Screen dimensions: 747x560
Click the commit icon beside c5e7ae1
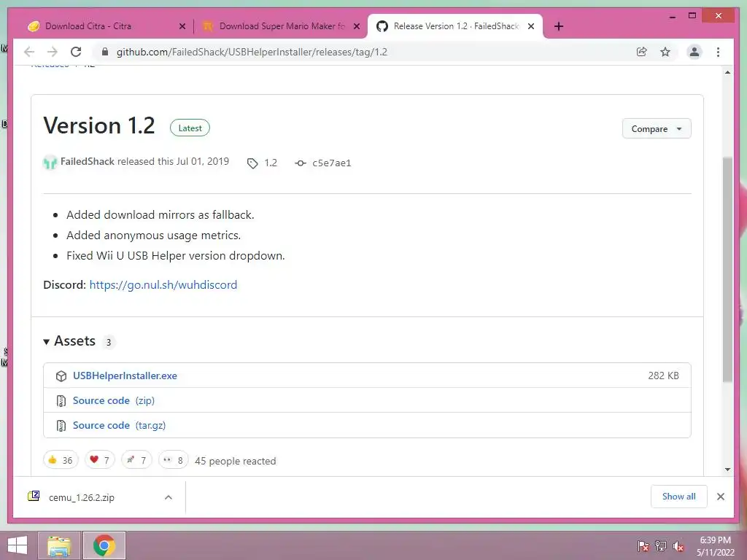click(300, 163)
